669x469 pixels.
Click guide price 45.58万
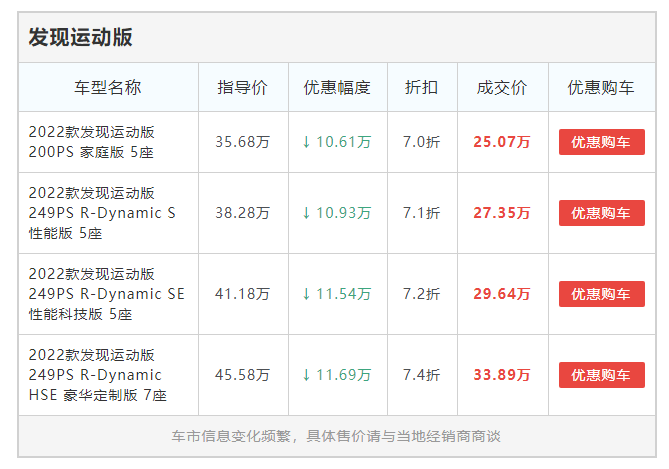pyautogui.click(x=242, y=375)
